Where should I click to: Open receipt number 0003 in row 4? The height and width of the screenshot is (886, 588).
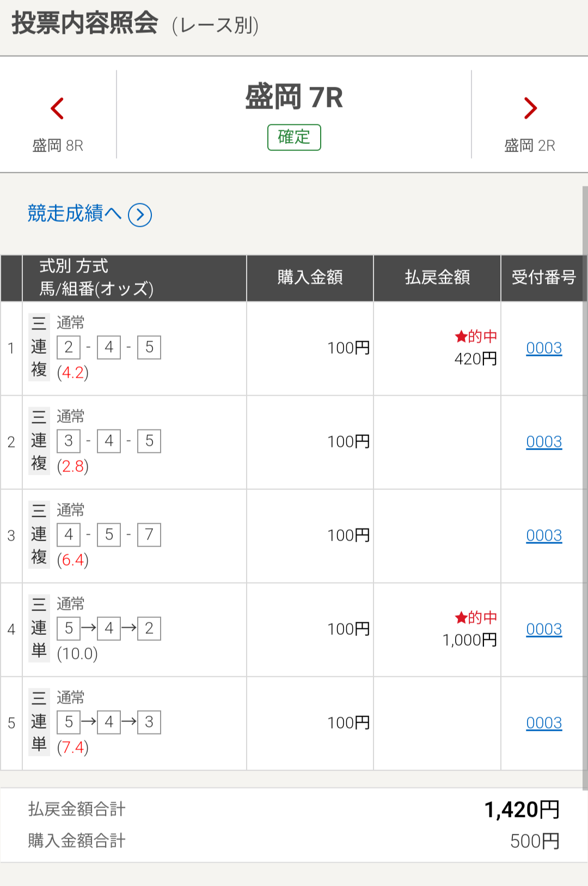[x=544, y=629]
